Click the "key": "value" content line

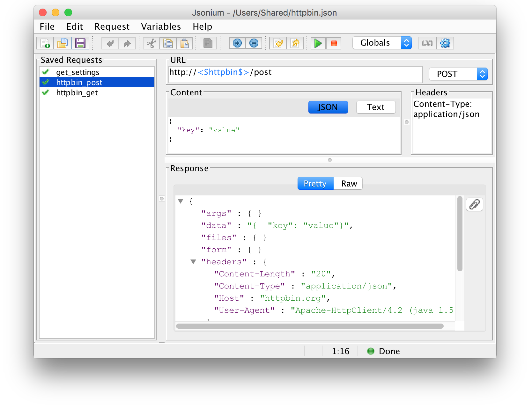(209, 130)
